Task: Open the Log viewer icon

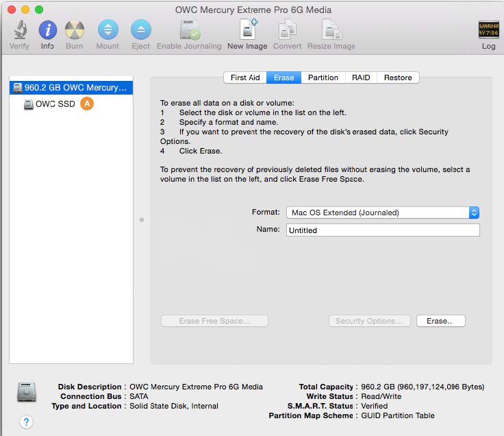Action: coord(488,29)
